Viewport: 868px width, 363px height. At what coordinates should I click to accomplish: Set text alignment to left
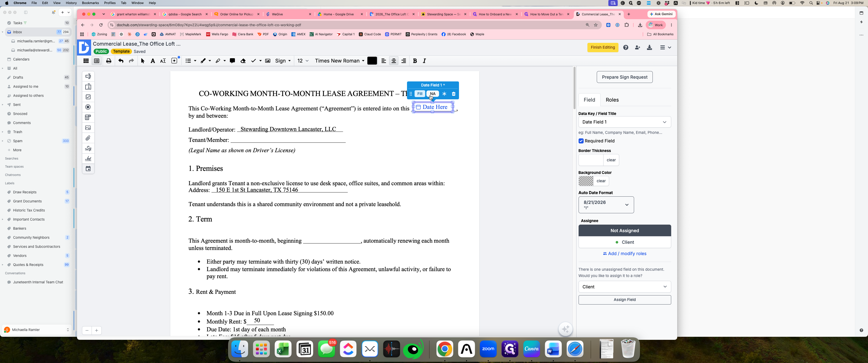tap(384, 61)
